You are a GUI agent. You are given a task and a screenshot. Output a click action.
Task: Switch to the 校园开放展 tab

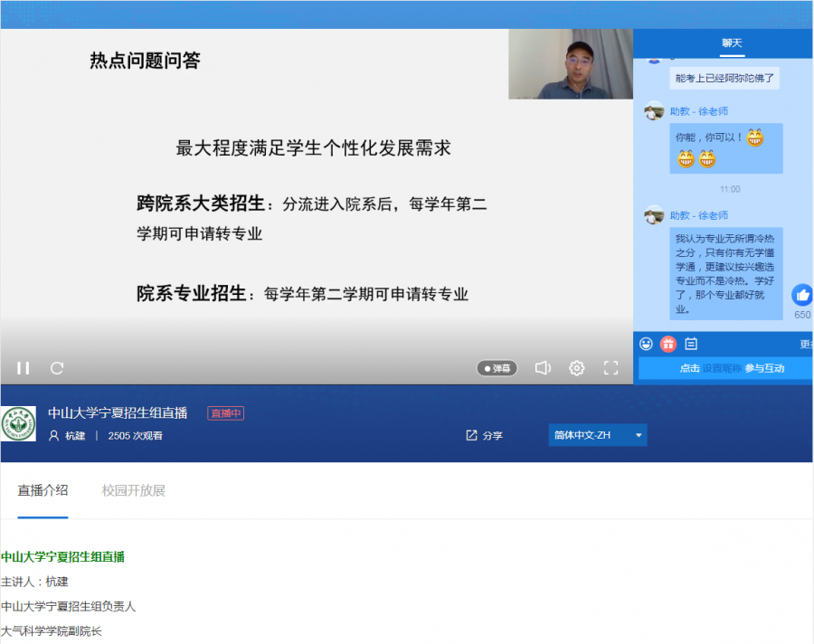pyautogui.click(x=134, y=491)
